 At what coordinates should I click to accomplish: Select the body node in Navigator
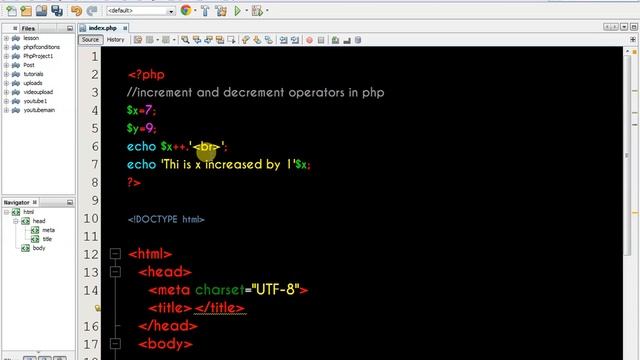tap(39, 248)
